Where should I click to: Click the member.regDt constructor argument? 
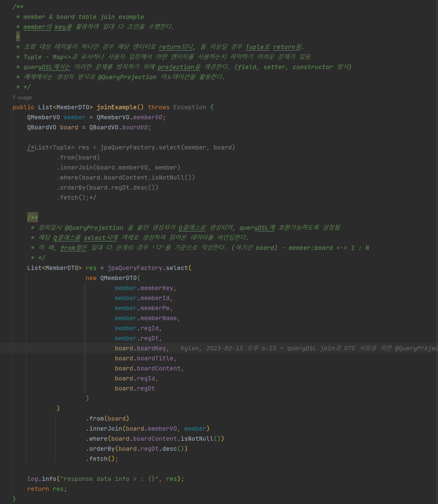click(x=137, y=338)
